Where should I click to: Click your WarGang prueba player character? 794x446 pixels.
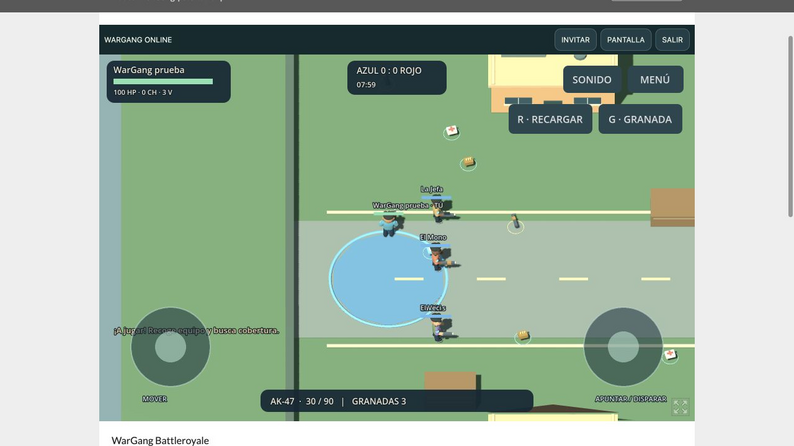[x=389, y=225]
